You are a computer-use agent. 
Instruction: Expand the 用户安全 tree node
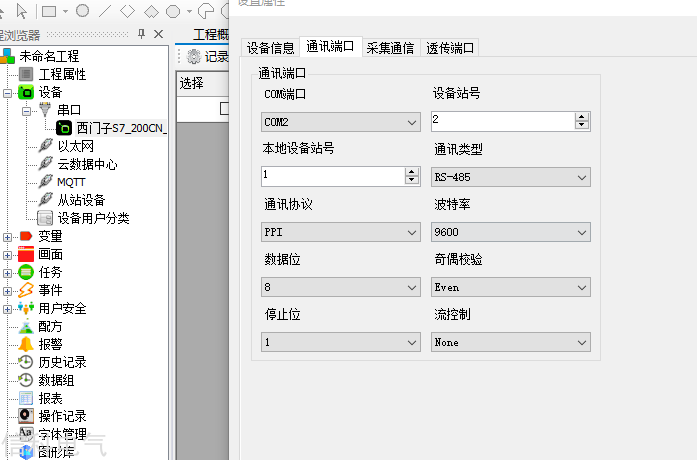click(7, 309)
